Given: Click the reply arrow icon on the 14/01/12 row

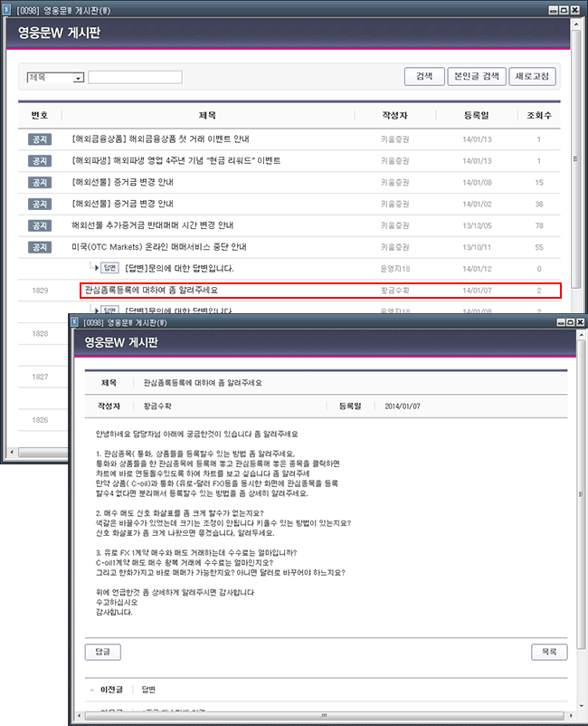Looking at the screenshot, I should 96,268.
